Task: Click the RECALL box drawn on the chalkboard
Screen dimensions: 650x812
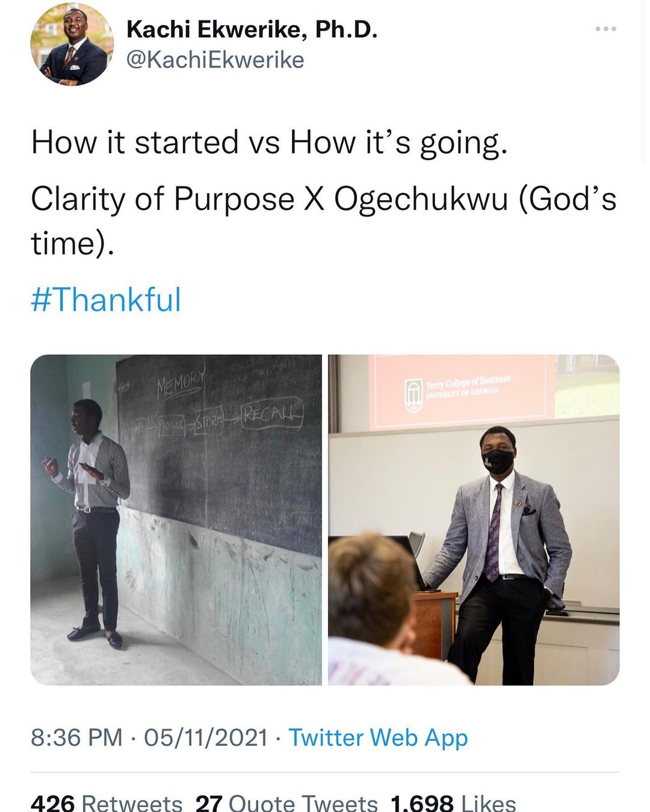Action: click(271, 416)
